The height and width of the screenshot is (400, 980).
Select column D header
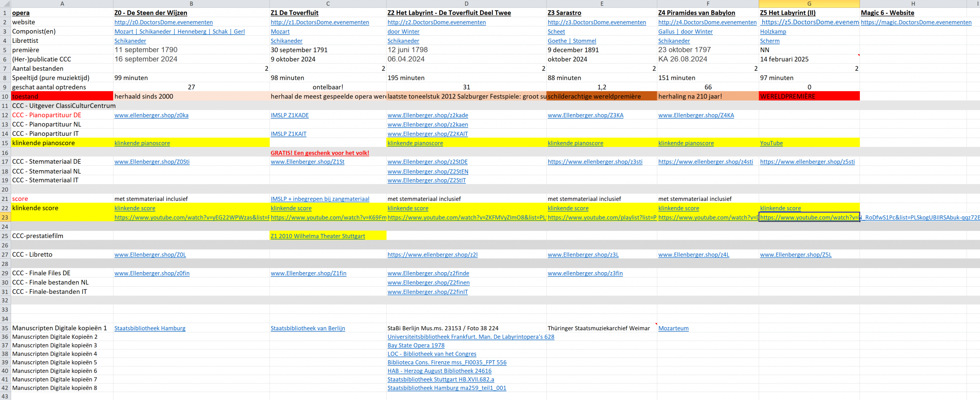(466, 3)
